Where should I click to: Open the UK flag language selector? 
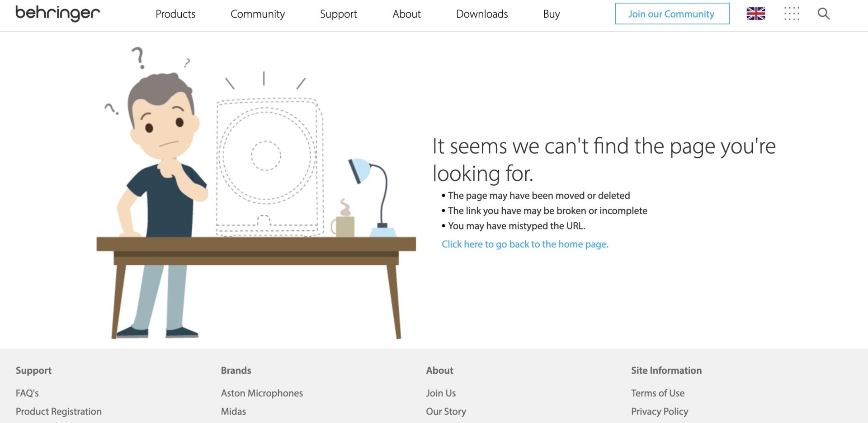click(755, 14)
